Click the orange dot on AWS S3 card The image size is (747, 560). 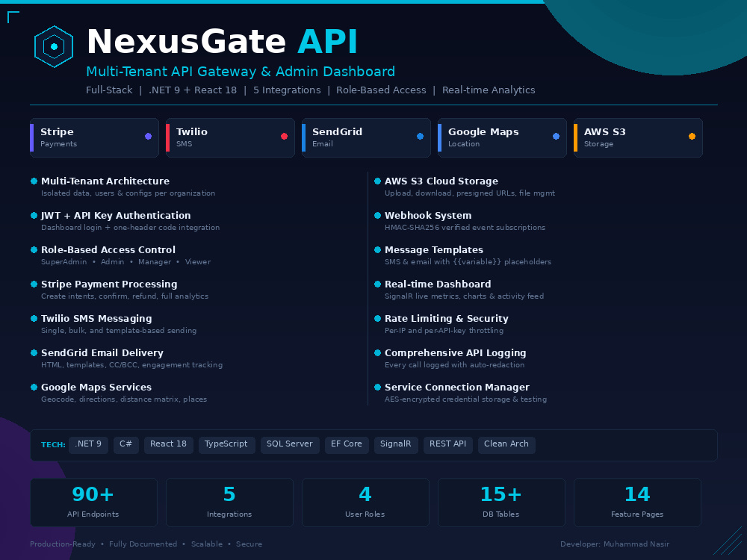(692, 136)
